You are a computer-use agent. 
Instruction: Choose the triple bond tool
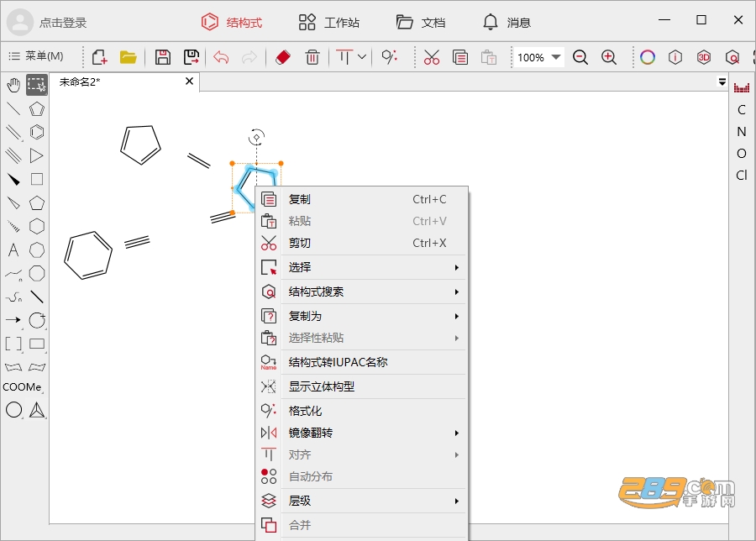tap(13, 155)
